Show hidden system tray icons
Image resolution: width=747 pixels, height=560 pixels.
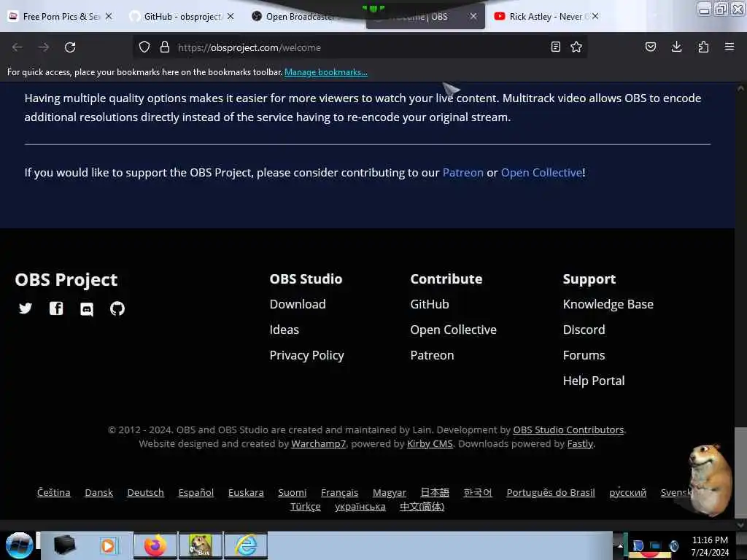[620, 545]
